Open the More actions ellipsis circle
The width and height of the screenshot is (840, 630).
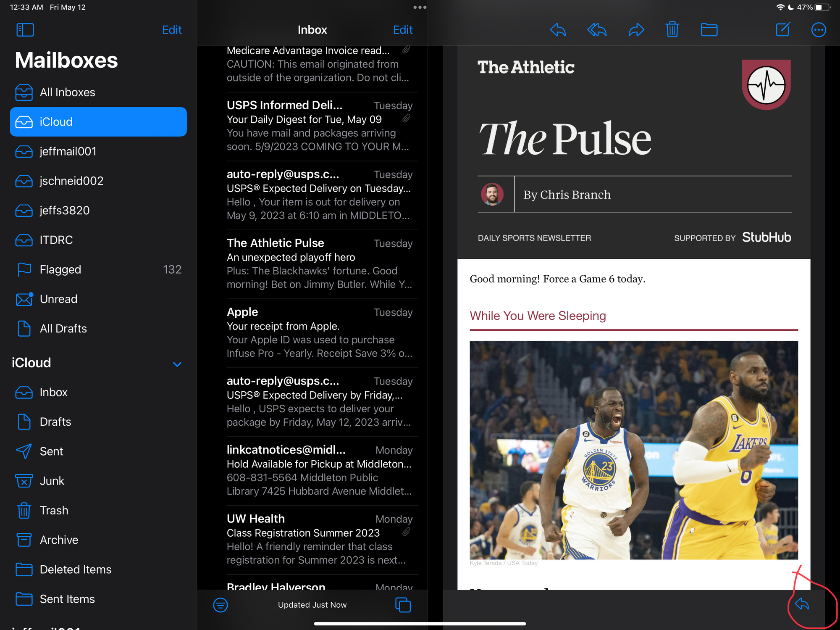818,30
